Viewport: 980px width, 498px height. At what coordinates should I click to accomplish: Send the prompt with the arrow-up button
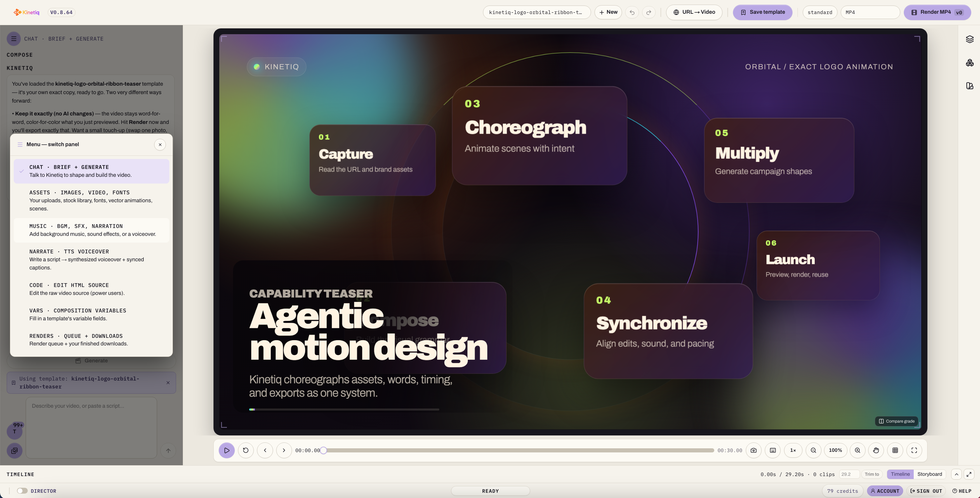coord(168,451)
